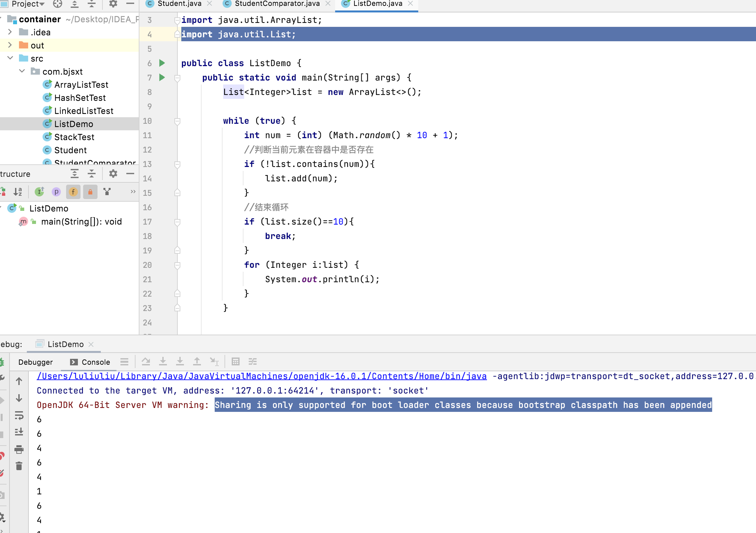Open the Project view dropdown
This screenshot has height=533, width=756.
28,4
